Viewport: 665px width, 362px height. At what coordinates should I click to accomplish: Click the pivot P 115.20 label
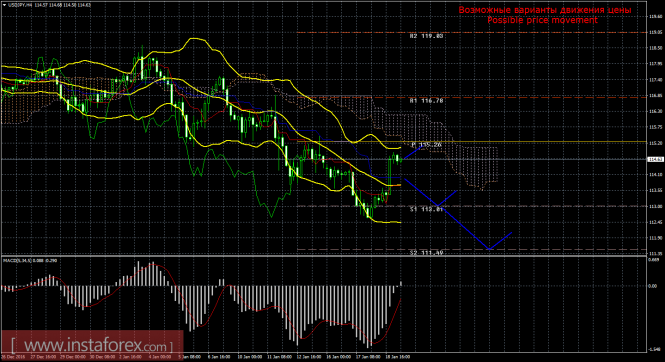pyautogui.click(x=427, y=145)
